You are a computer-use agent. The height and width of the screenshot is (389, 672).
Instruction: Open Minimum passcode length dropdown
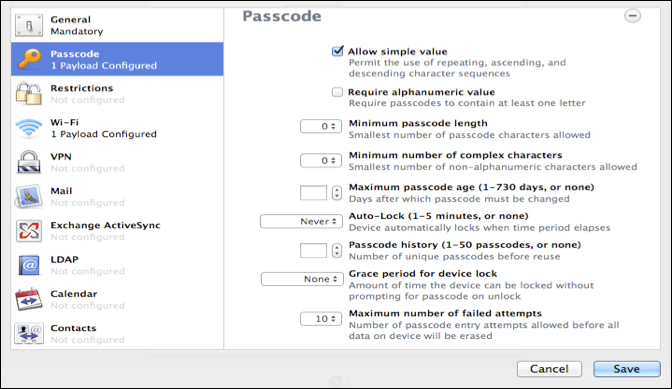pos(321,126)
